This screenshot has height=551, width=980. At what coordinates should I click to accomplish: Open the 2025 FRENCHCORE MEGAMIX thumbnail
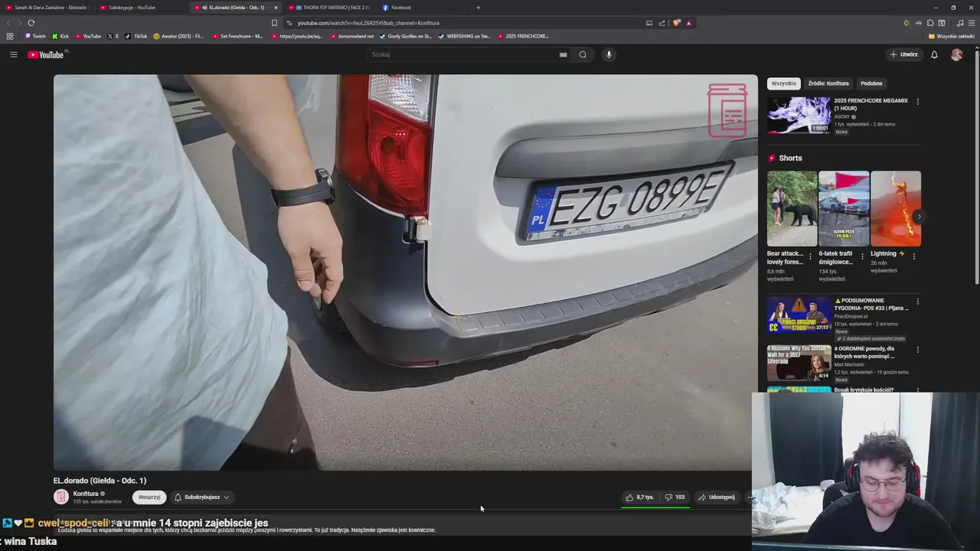coord(799,115)
